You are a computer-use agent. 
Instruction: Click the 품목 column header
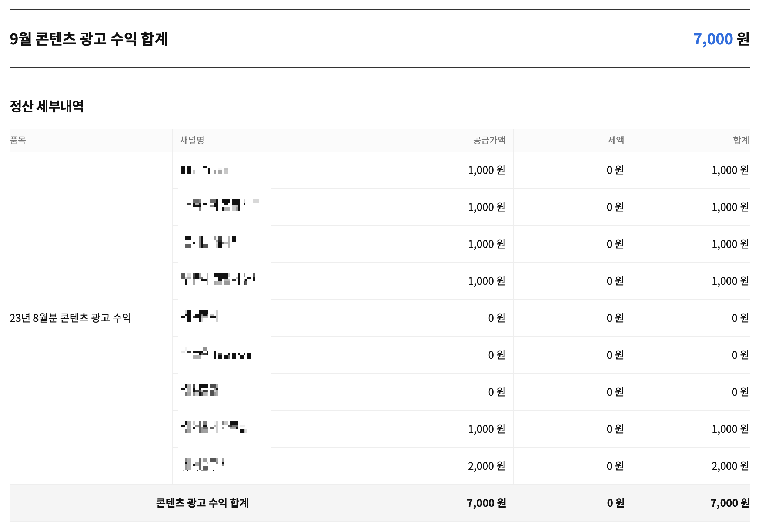[18, 140]
